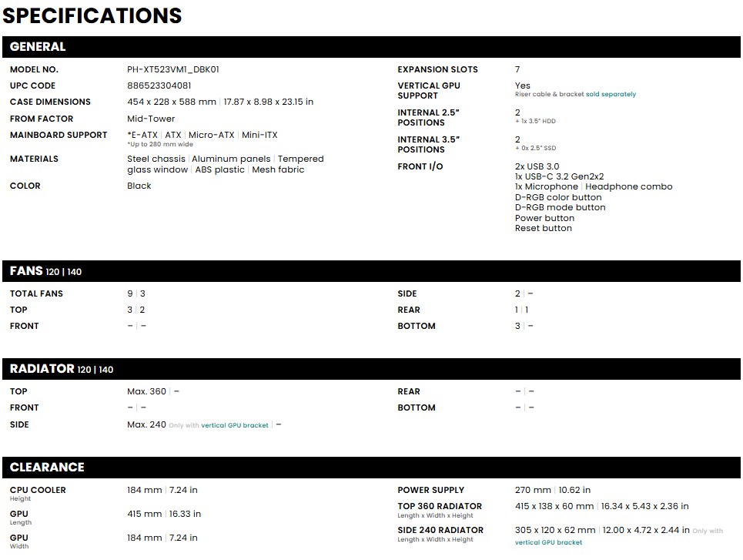Click 'vertical GPU bracket' link under Side 240 Radiator clearance
743x560 pixels.
click(548, 542)
